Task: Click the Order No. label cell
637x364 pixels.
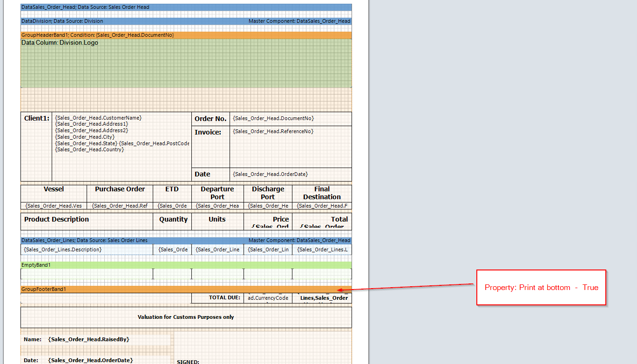Action: coord(210,119)
